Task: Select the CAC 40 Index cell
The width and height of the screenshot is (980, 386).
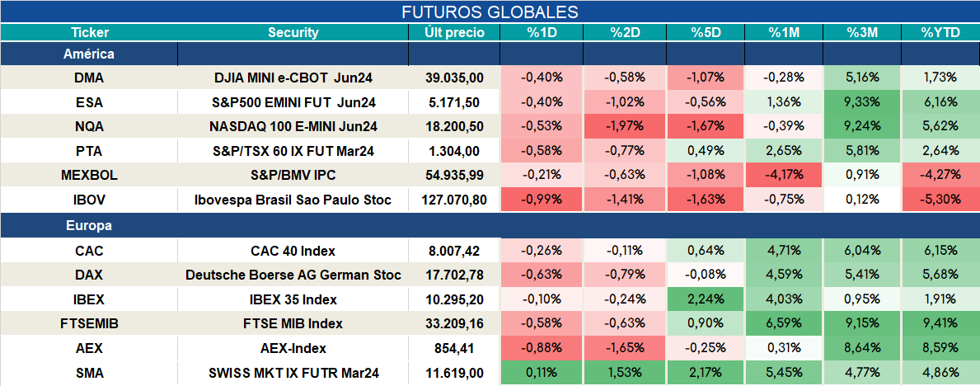Action: point(293,252)
